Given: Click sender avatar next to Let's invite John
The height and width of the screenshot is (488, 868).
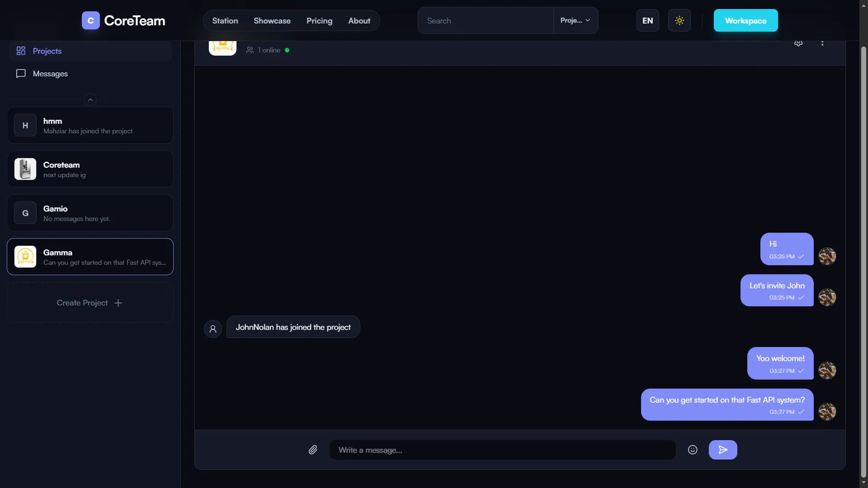Looking at the screenshot, I should pos(827,297).
